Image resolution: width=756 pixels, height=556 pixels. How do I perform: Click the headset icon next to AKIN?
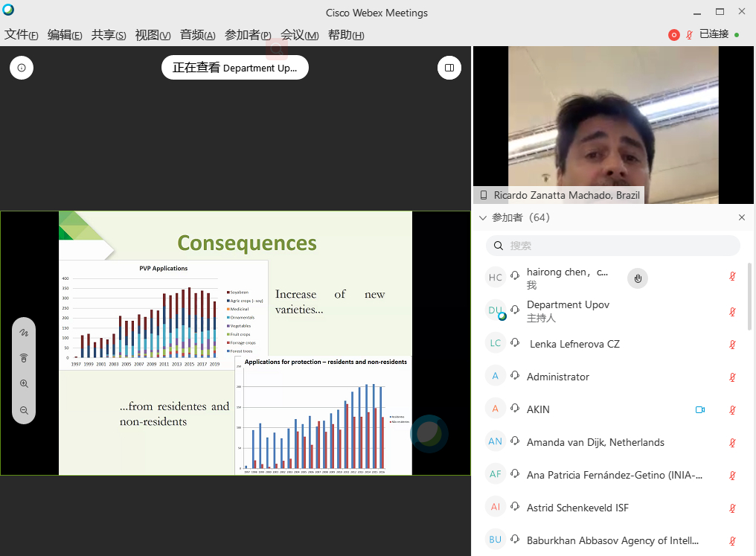[515, 408]
